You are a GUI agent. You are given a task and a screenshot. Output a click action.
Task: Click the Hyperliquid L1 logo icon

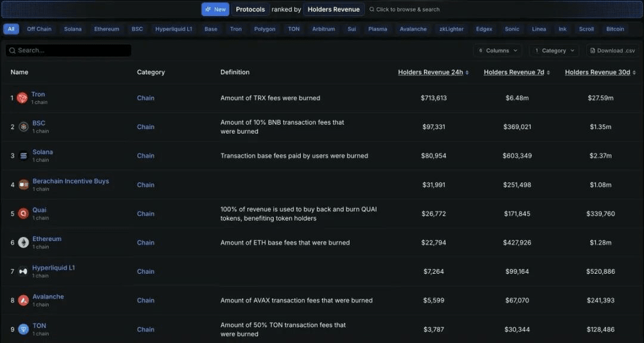coord(23,271)
